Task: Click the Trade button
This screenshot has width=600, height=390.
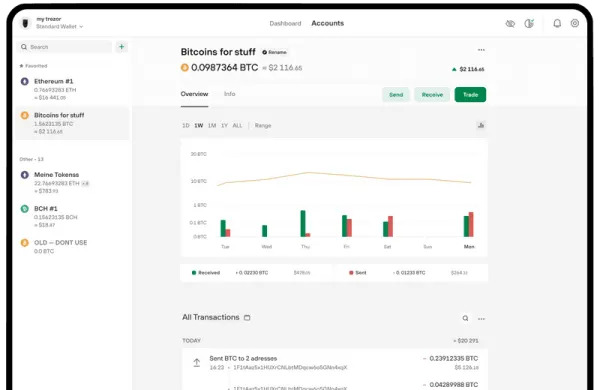Action: [470, 95]
